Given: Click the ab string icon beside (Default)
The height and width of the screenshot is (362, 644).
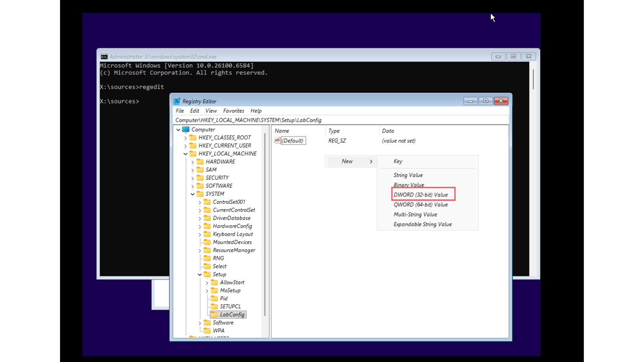Looking at the screenshot, I should (277, 140).
